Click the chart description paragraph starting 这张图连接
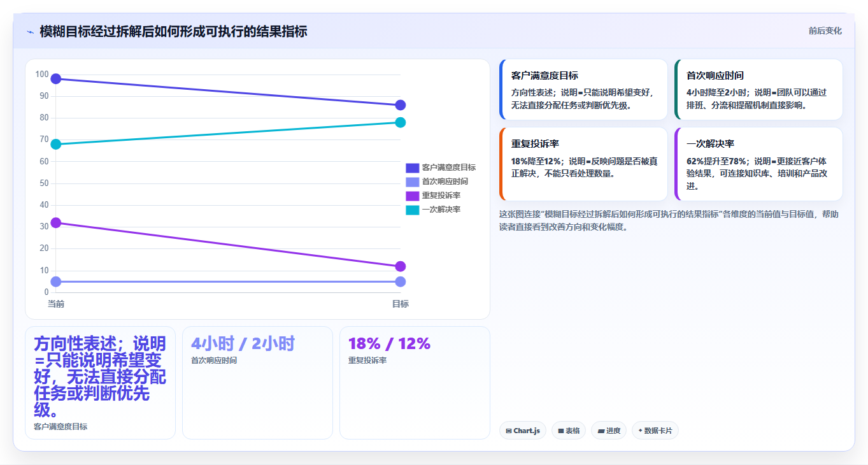This screenshot has width=868, height=465. point(669,220)
